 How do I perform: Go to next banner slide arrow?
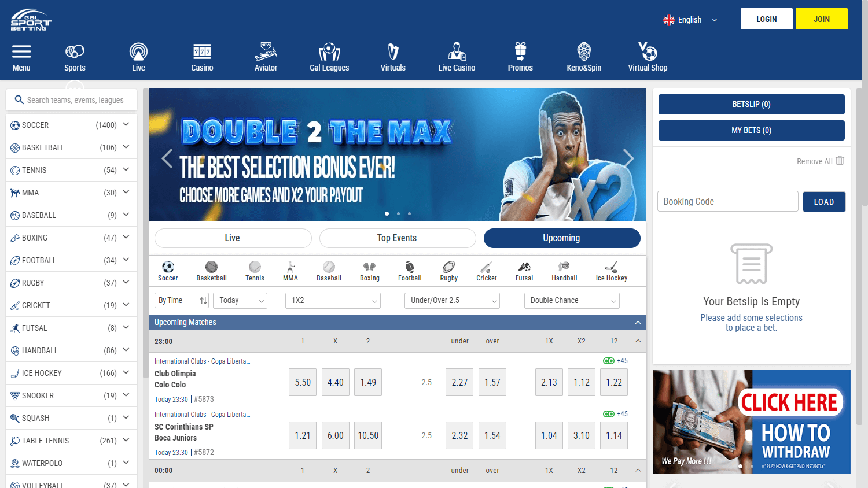point(628,158)
